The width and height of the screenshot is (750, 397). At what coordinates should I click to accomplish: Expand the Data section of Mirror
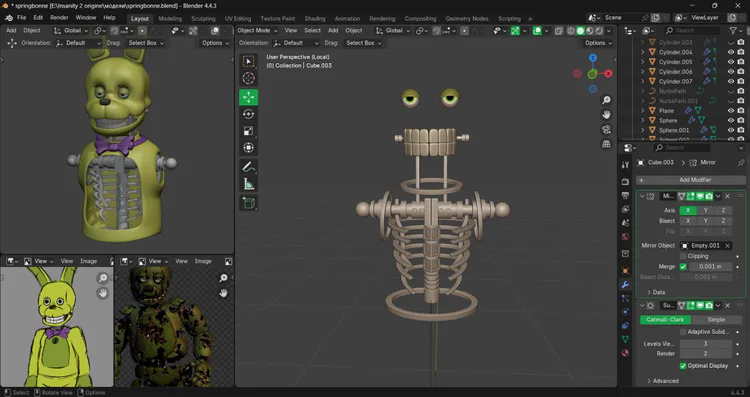click(656, 292)
